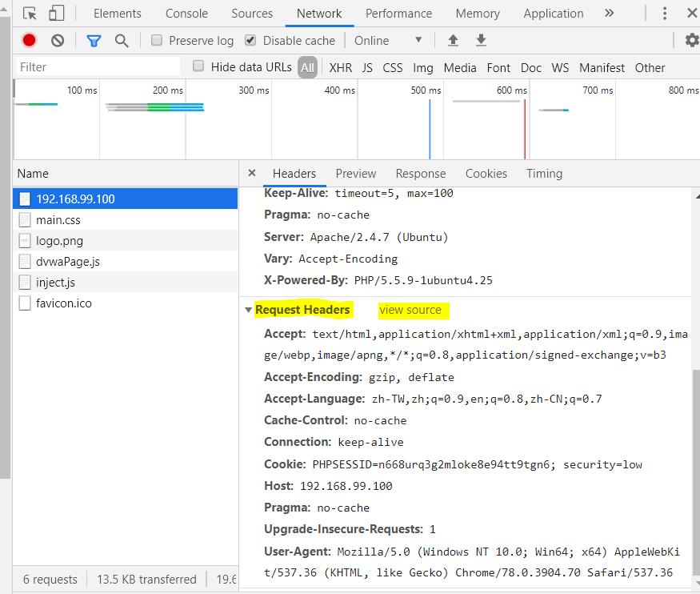Viewport: 700px width, 594px height.
Task: Show the Response detail tab
Action: point(421,173)
